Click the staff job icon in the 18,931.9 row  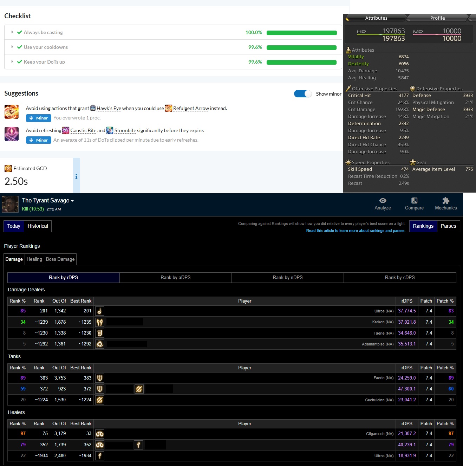[100, 455]
